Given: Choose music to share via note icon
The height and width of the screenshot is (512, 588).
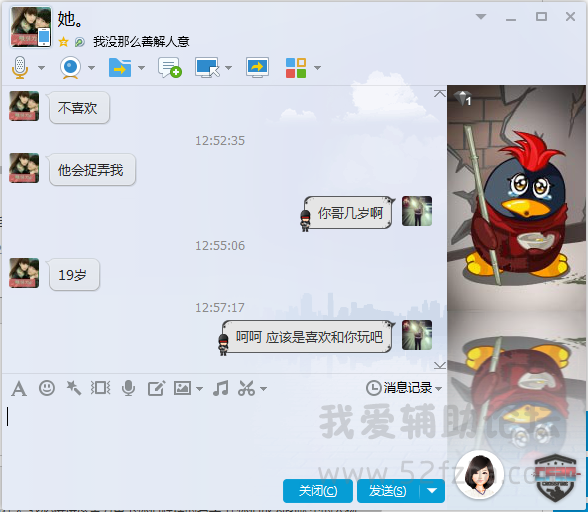Looking at the screenshot, I should [220, 388].
